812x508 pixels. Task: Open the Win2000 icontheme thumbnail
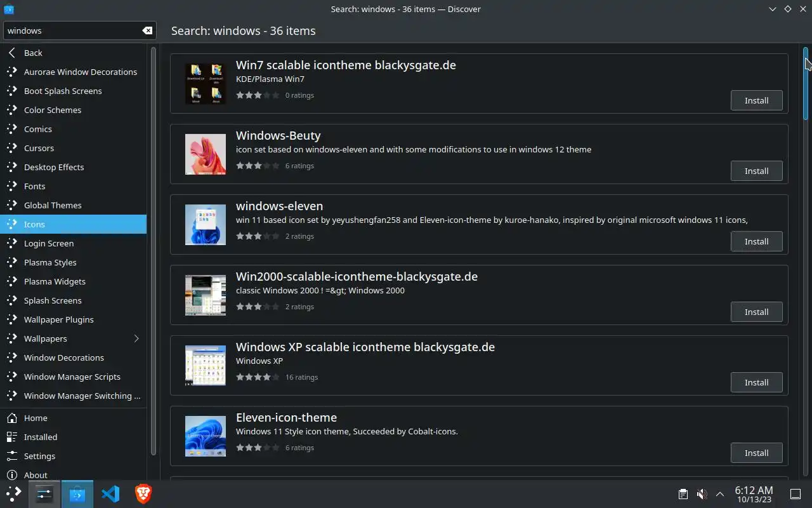coord(206,295)
